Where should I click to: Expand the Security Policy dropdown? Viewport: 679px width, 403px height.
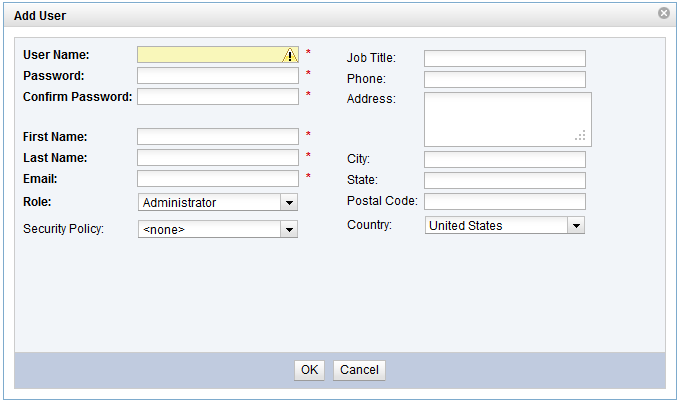289,229
